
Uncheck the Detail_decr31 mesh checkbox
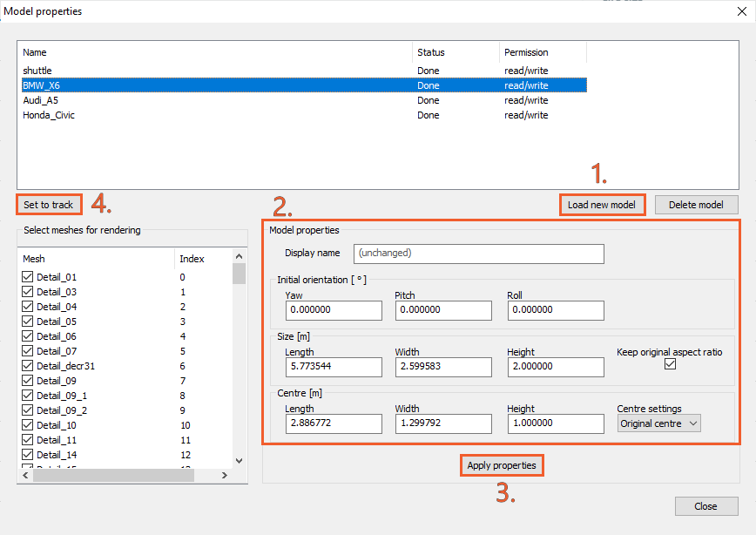pos(28,366)
